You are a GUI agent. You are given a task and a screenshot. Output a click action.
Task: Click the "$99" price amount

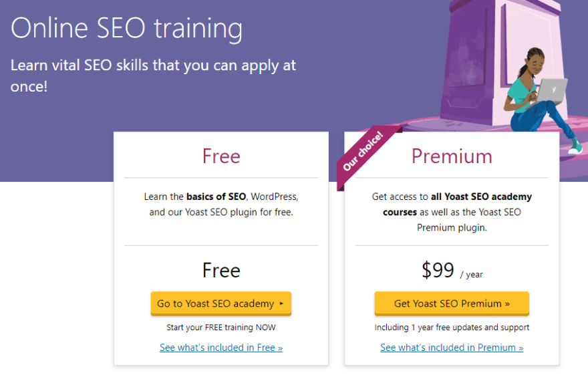coord(438,270)
